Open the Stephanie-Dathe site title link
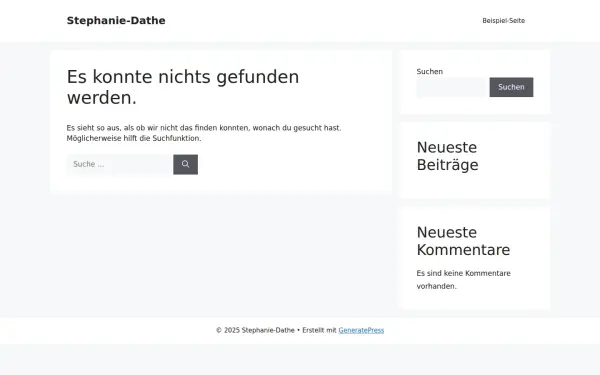 (x=116, y=21)
